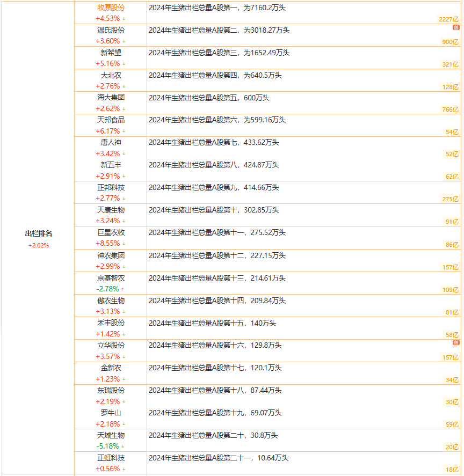Open the 新希望 stock link
Image resolution: width=464 pixels, height=476 pixels.
111,53
